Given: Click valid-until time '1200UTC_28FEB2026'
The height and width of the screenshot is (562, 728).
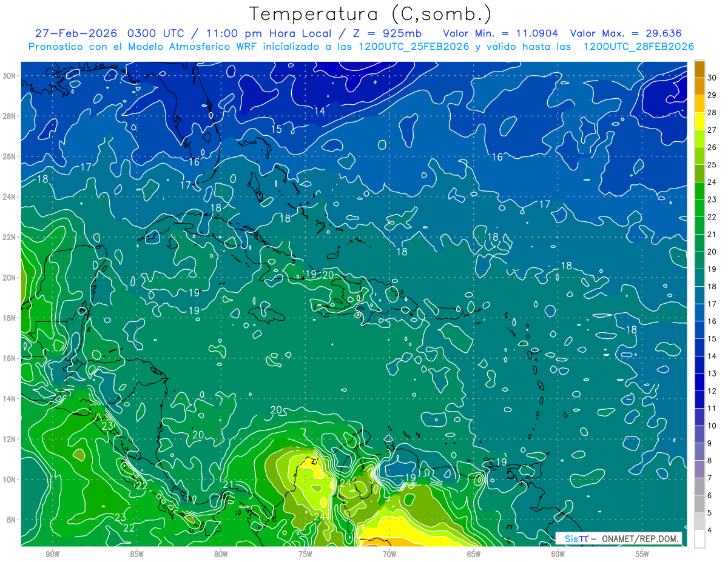Looking at the screenshot, I should (x=639, y=47).
